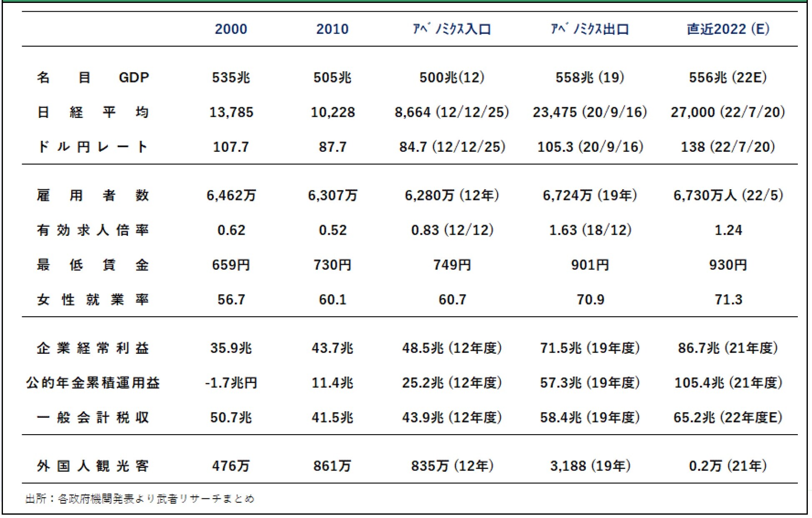812x518 pixels.
Task: Click the 2000 column header
Action: (231, 29)
